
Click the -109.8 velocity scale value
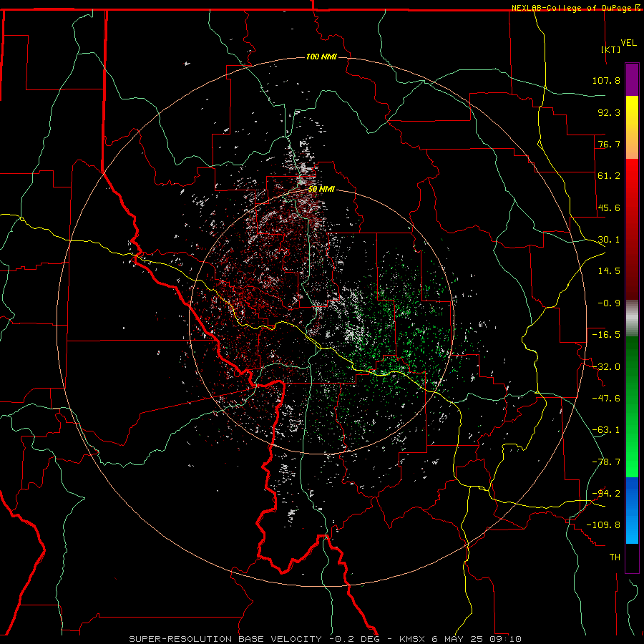coord(603,525)
